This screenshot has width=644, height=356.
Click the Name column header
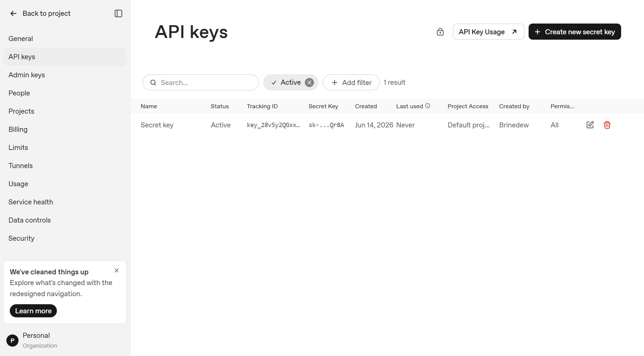(149, 106)
